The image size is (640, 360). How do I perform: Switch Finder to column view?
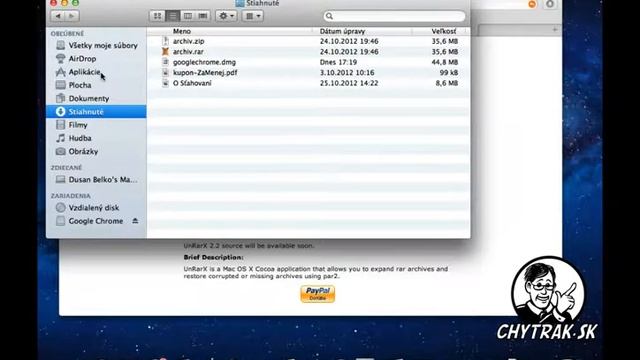[x=188, y=16]
